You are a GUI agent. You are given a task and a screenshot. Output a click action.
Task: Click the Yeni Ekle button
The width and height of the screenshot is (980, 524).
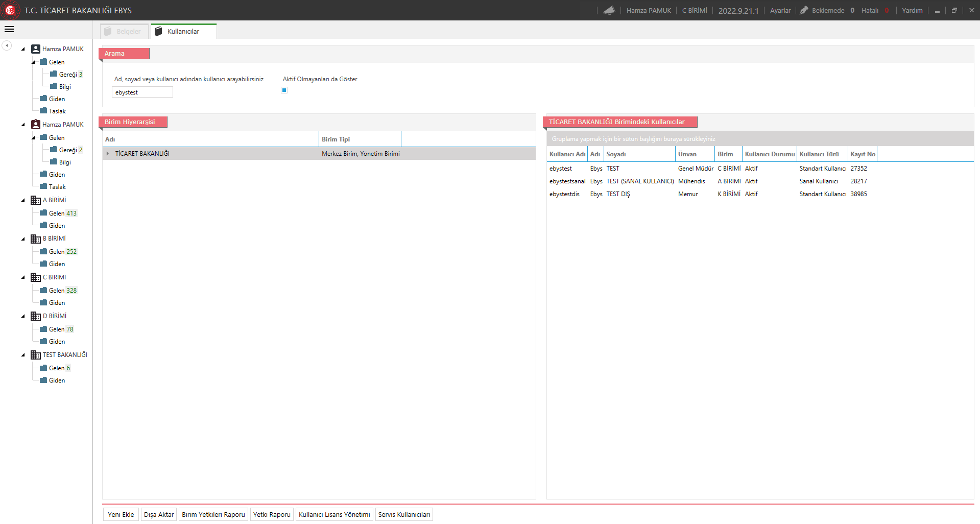tap(121, 514)
